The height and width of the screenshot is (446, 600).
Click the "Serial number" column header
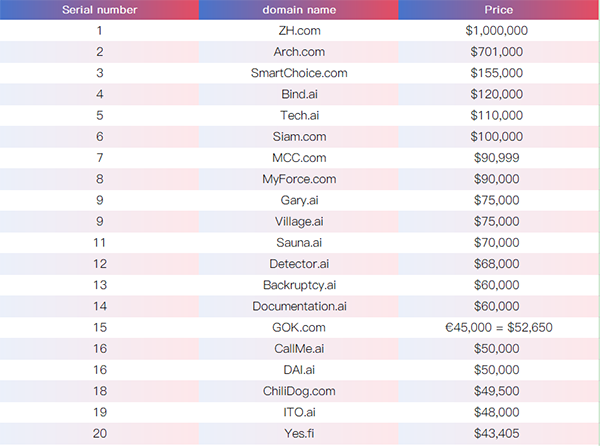click(x=99, y=10)
